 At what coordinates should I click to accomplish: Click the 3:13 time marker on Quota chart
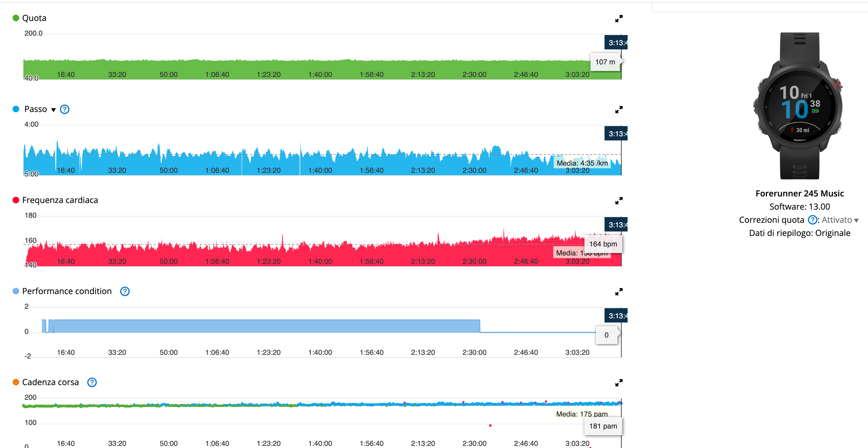point(616,43)
